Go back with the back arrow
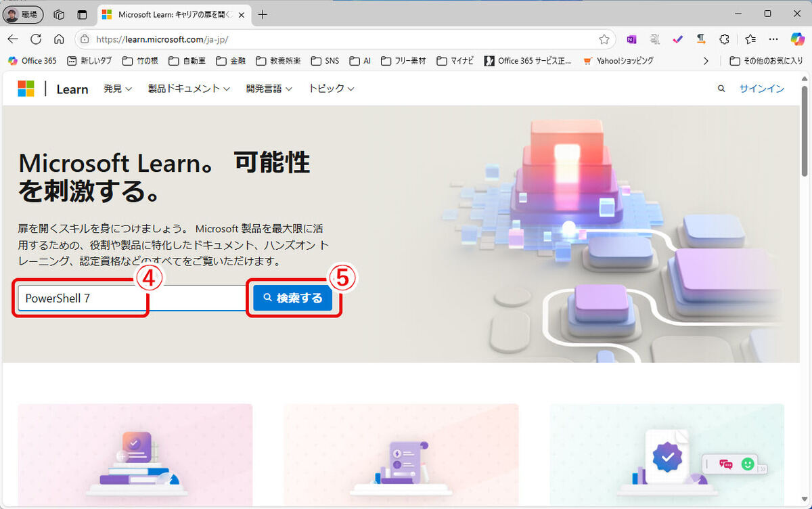Viewport: 812px width, 509px height. pos(13,39)
